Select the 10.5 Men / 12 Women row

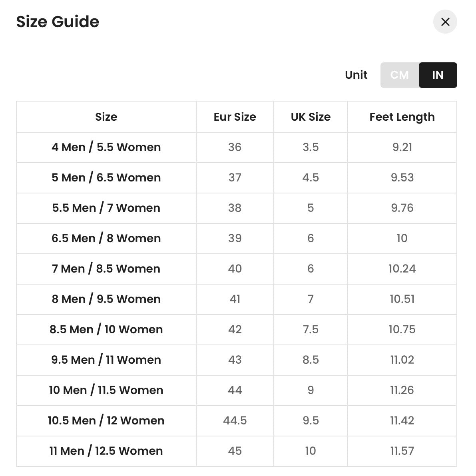coord(237,420)
